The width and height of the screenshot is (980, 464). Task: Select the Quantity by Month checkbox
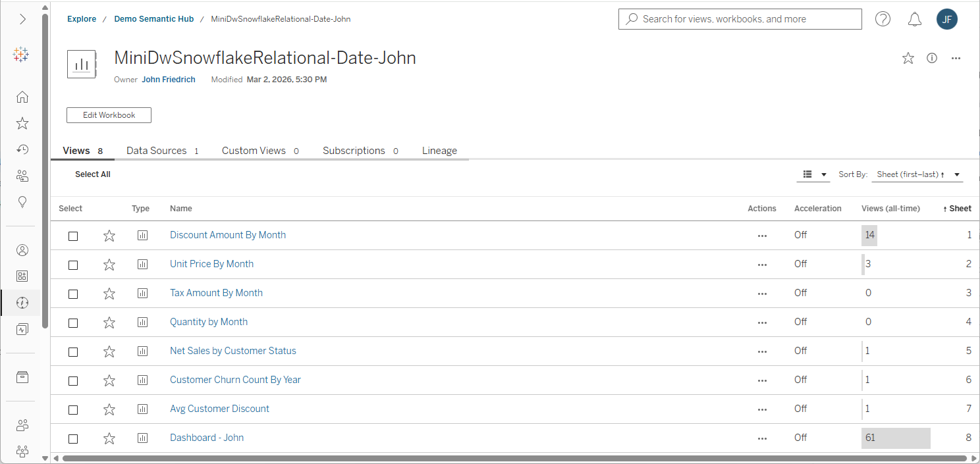[73, 322]
